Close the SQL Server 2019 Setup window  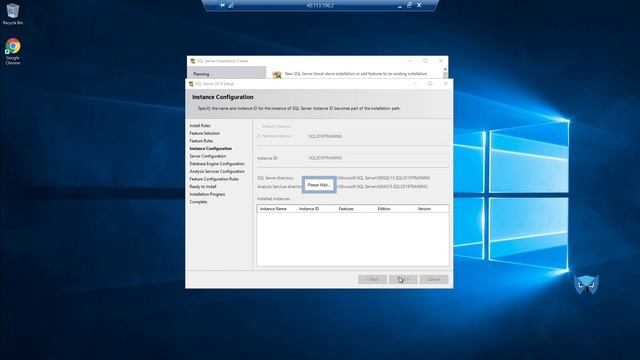(x=445, y=84)
